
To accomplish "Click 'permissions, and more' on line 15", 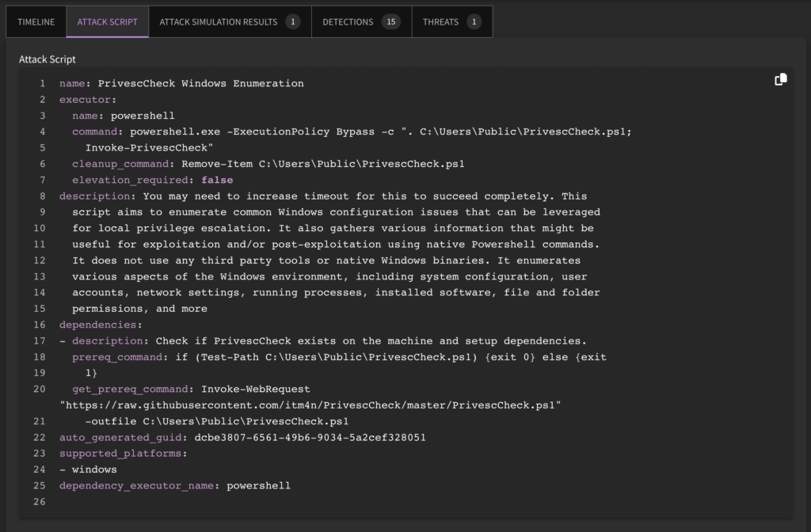I will [x=139, y=309].
